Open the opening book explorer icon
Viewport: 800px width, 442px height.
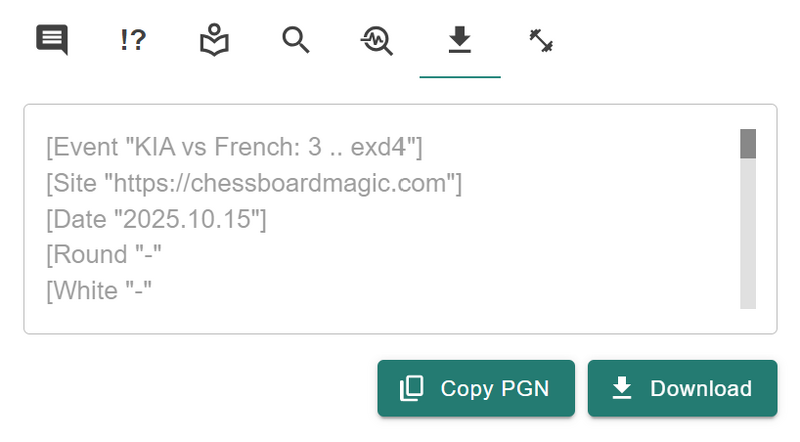[x=214, y=40]
